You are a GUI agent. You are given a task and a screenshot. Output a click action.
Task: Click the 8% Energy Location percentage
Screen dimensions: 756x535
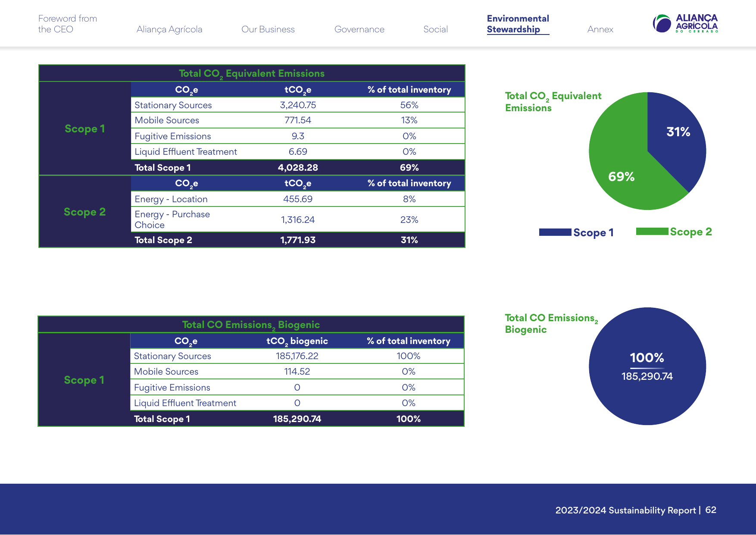pos(409,199)
